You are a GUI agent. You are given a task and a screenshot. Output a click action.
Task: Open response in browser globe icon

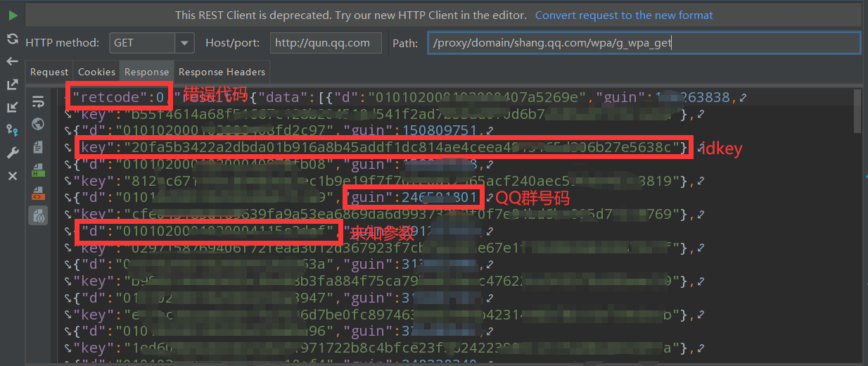tap(38, 125)
